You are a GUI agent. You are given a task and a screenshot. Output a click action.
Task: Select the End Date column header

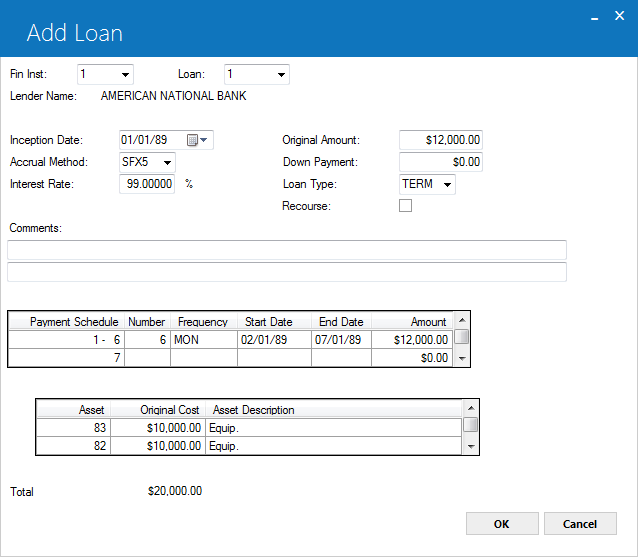click(341, 321)
